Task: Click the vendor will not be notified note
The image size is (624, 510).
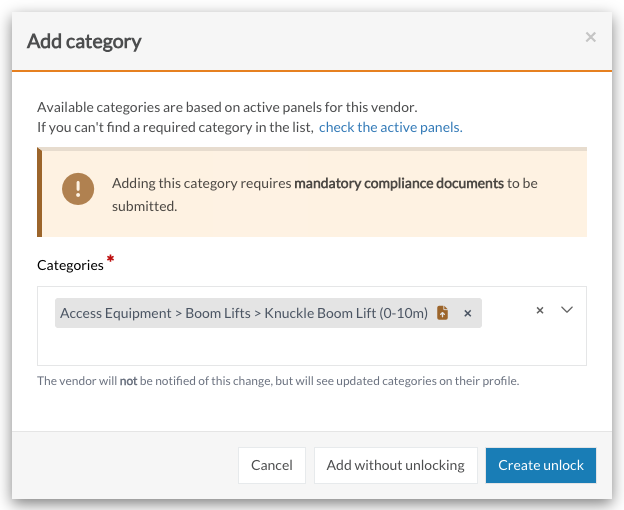Action: click(x=278, y=381)
